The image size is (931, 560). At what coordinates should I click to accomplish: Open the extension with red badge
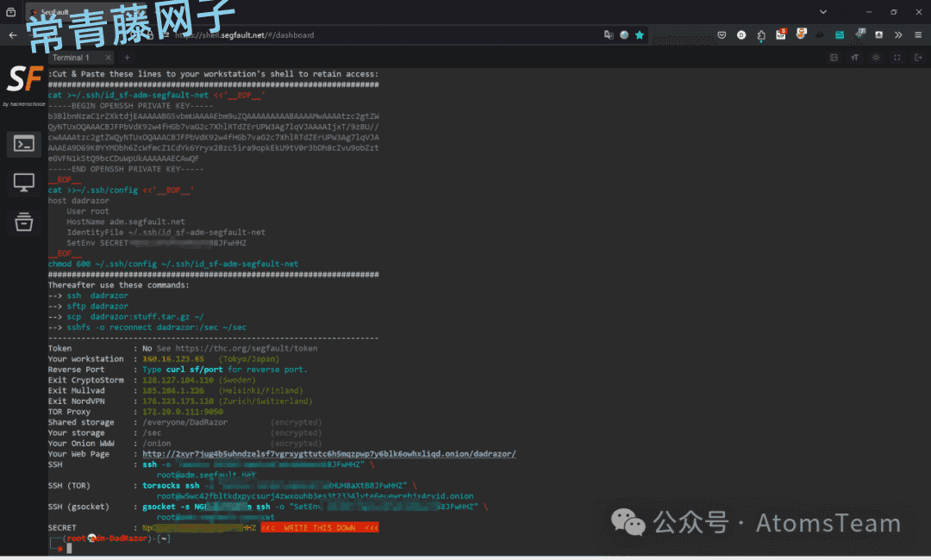(x=781, y=34)
